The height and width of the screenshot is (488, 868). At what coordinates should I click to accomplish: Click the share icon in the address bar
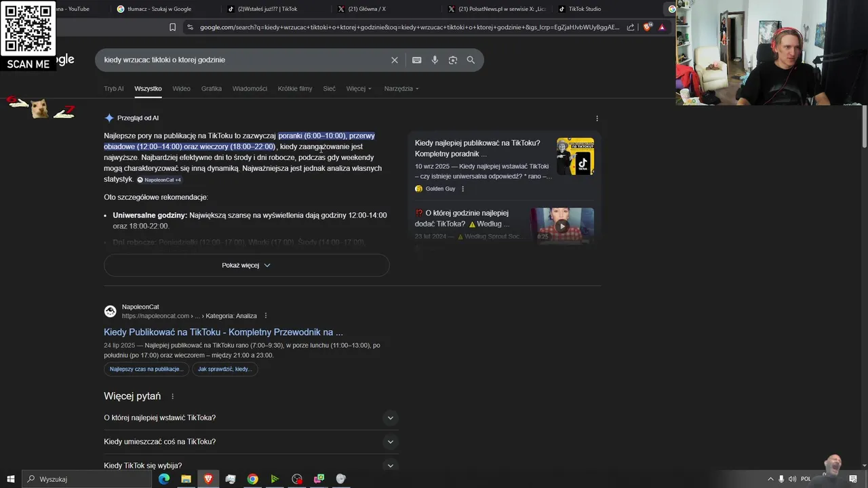[631, 27]
